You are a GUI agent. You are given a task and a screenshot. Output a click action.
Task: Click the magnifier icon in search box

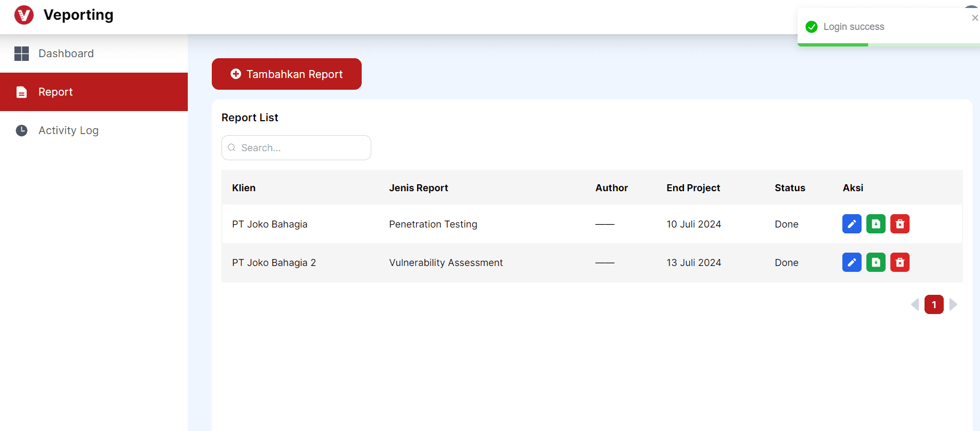pos(232,147)
